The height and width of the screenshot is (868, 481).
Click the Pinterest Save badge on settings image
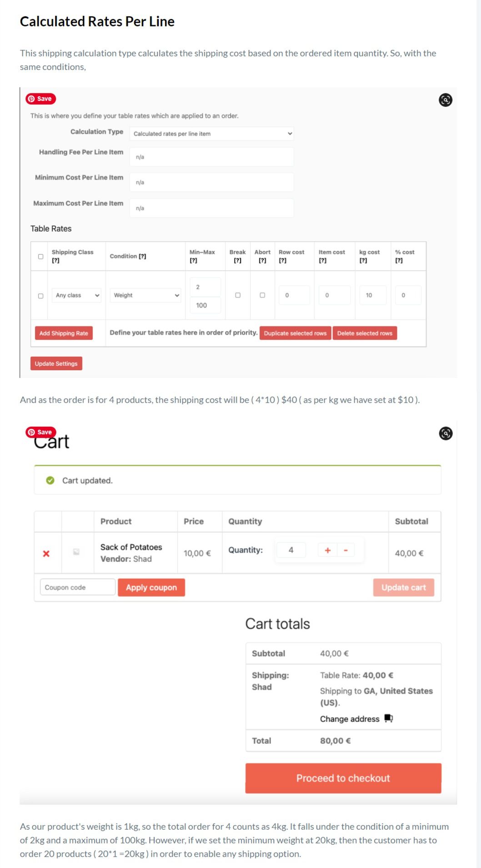pyautogui.click(x=41, y=99)
